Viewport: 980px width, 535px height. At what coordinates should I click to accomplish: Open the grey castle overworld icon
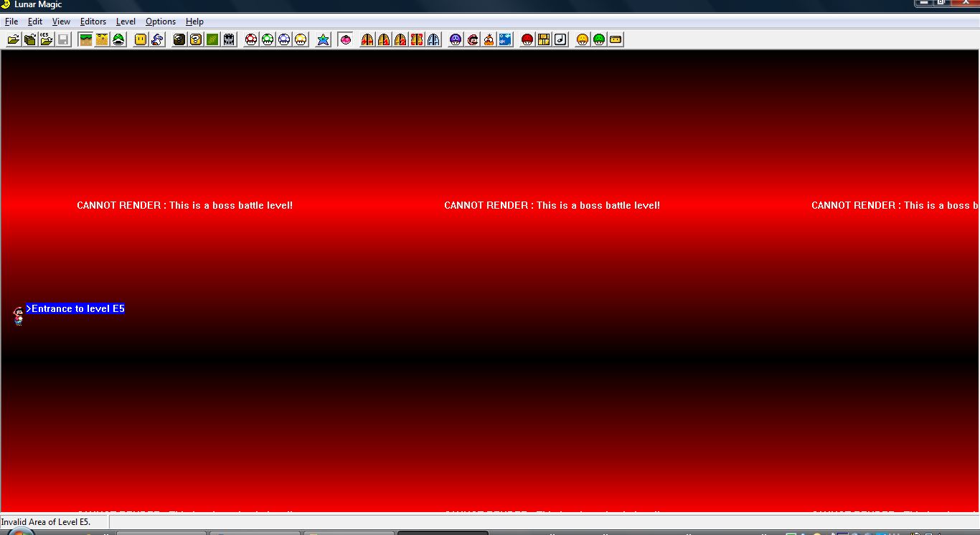pyautogui.click(x=229, y=39)
